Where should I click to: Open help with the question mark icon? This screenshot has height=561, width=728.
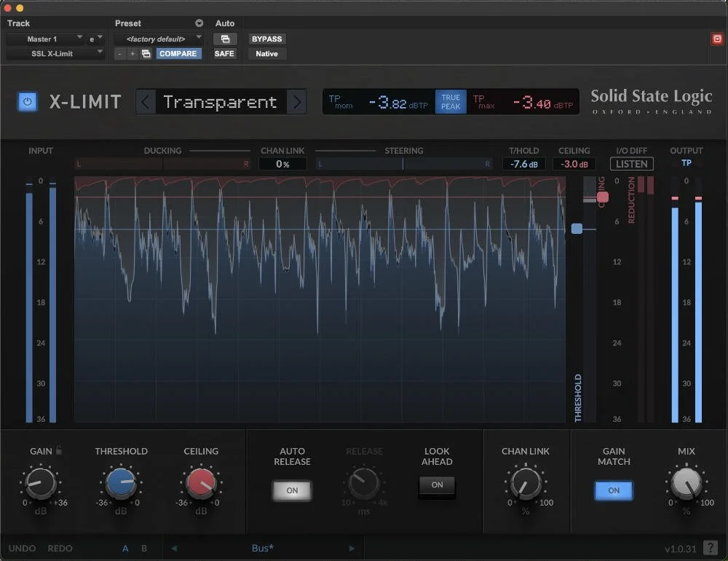click(711, 548)
